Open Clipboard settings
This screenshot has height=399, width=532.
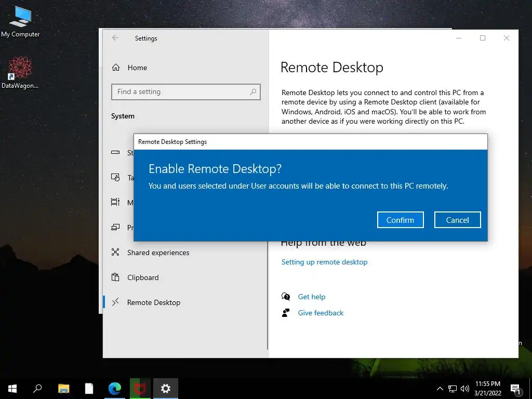(143, 277)
